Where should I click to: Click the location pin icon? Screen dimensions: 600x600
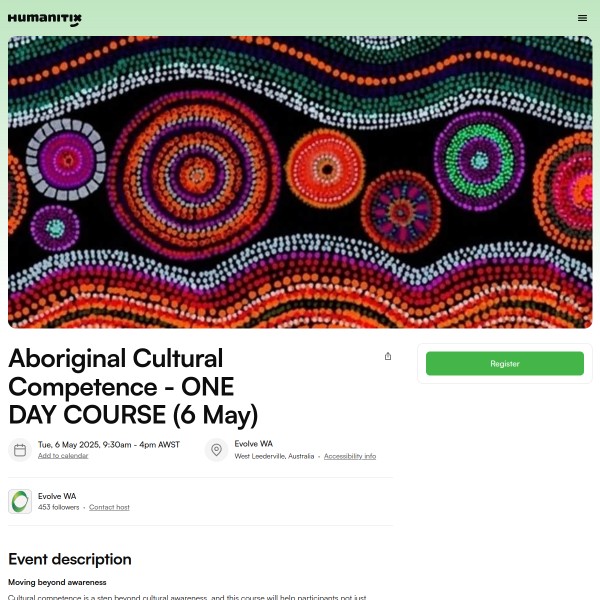(x=216, y=450)
